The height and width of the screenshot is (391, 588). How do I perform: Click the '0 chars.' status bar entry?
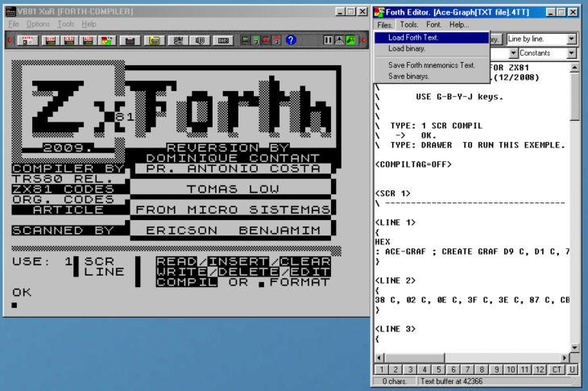coord(394,381)
